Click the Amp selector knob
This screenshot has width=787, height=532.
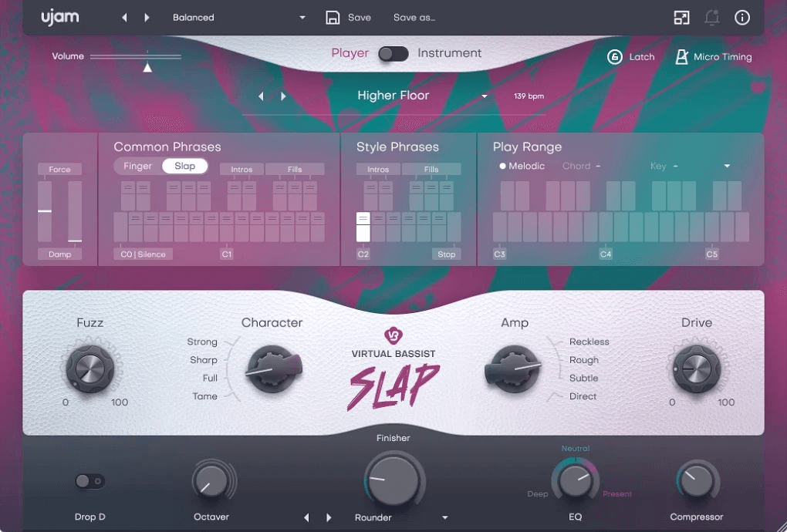point(513,369)
